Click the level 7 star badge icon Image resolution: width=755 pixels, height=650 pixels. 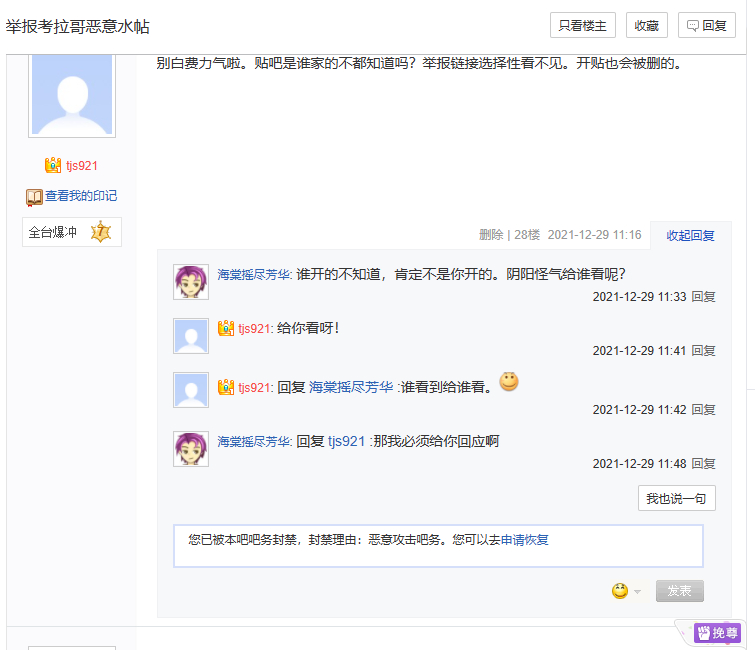click(x=100, y=232)
